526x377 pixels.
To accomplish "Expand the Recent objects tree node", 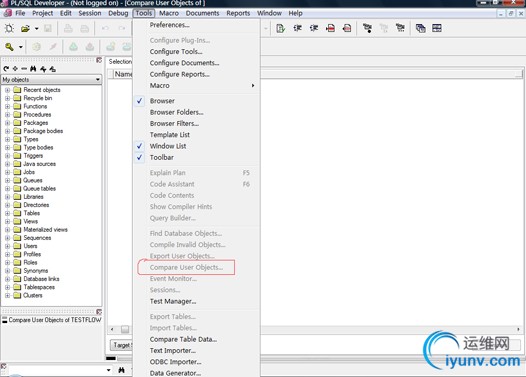I will (x=7, y=90).
